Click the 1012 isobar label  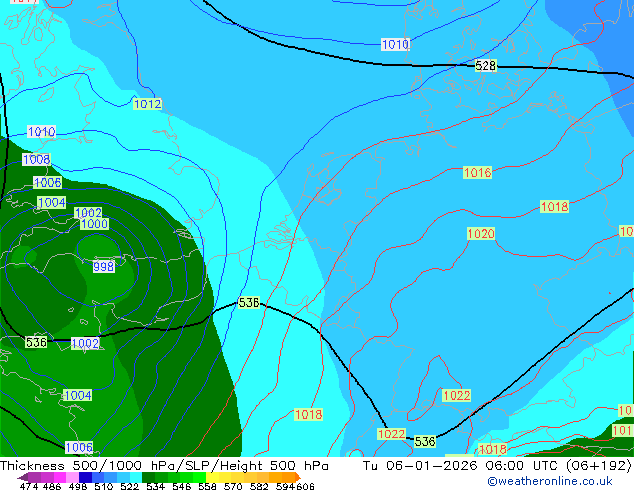tap(148, 104)
